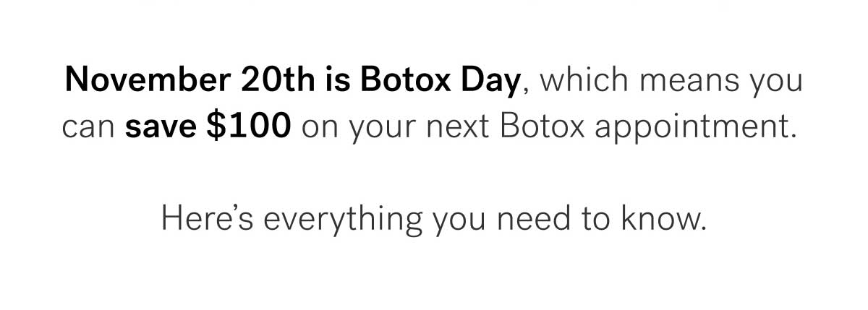Click the 'Here's everything you need to know.' line

pyautogui.click(x=433, y=218)
